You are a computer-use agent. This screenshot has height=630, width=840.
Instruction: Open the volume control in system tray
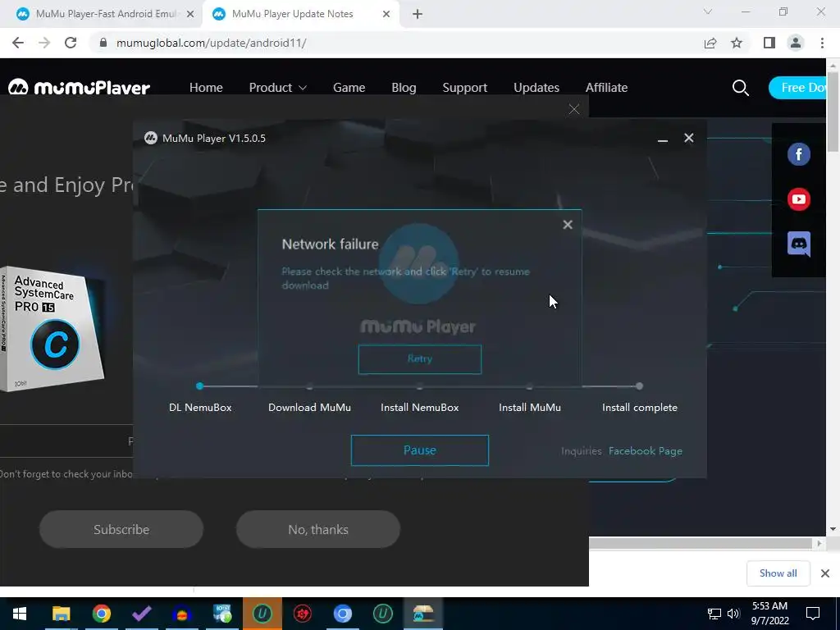coord(733,614)
